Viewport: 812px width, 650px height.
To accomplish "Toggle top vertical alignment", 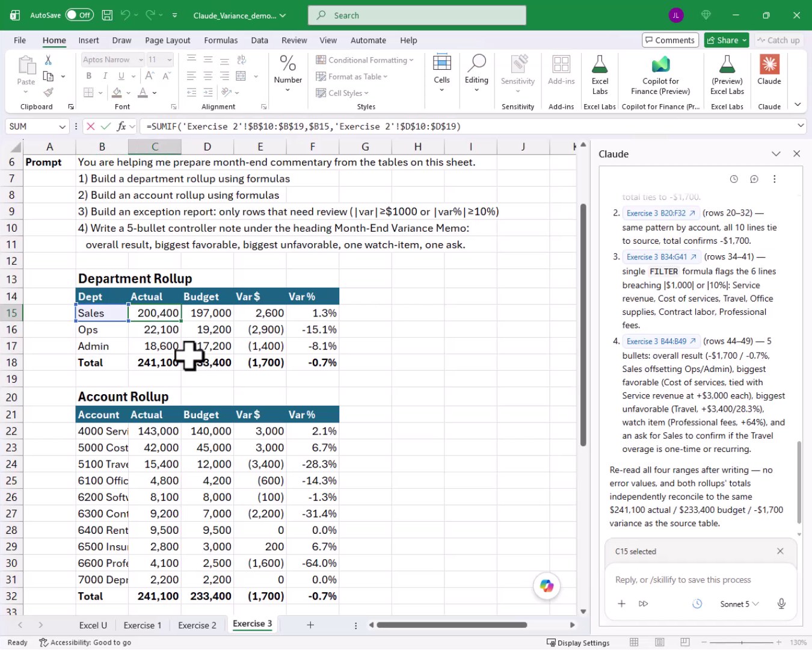I will click(191, 60).
